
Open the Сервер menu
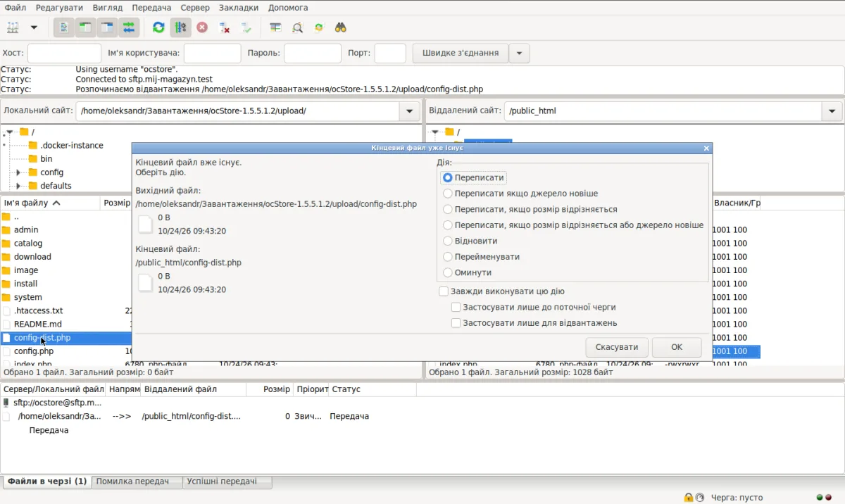click(195, 8)
